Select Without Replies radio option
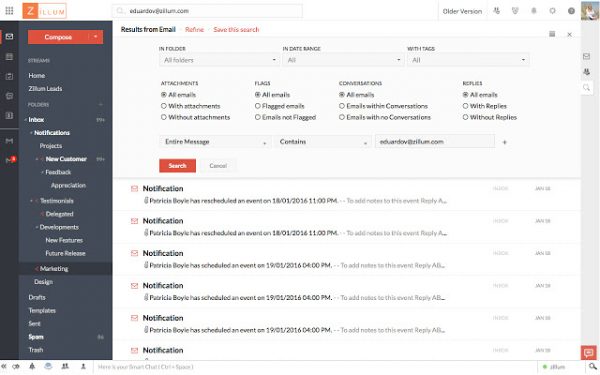 490,117
